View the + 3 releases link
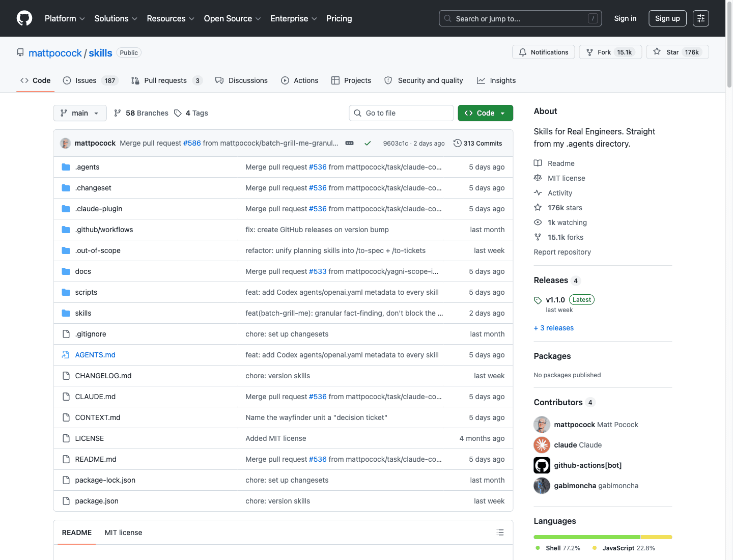Image resolution: width=733 pixels, height=560 pixels. (554, 328)
